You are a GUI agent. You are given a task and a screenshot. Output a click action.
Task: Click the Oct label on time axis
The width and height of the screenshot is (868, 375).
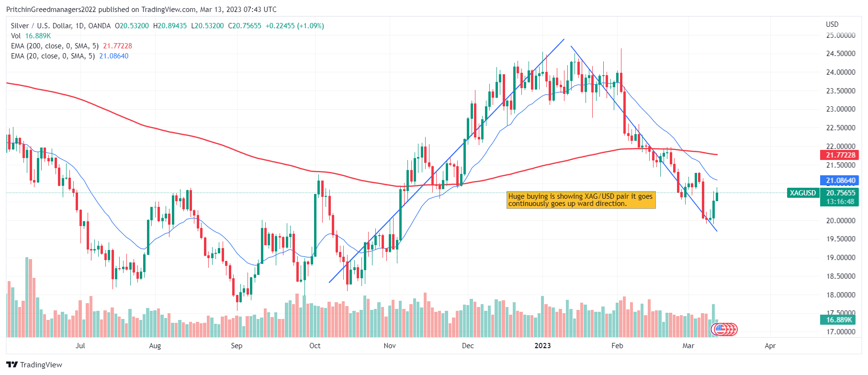pyautogui.click(x=315, y=346)
